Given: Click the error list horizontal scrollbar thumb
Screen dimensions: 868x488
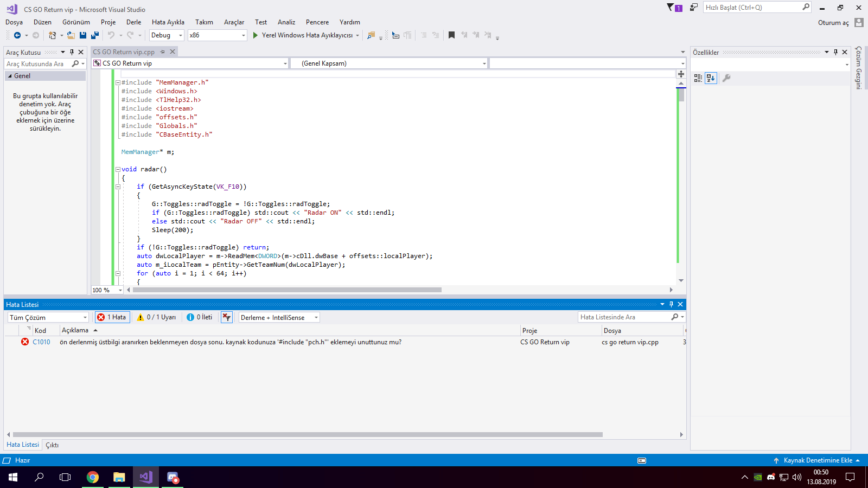Looking at the screenshot, I should [308, 435].
